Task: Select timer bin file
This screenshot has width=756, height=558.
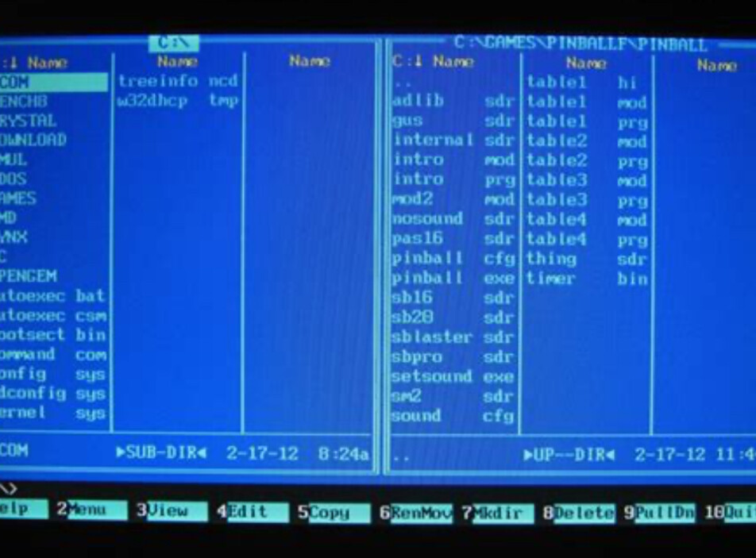Action: pyautogui.click(x=587, y=279)
